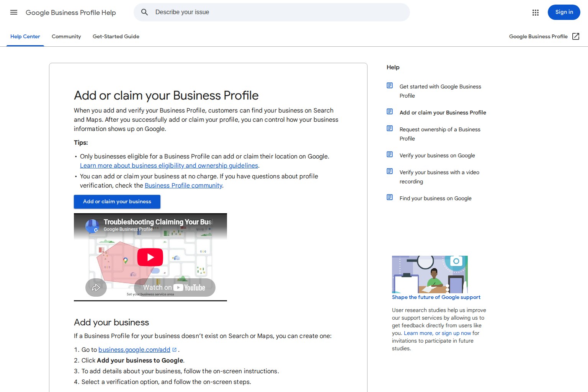This screenshot has height=392, width=588.
Task: Click the video channel avatar icon
Action: [92, 226]
